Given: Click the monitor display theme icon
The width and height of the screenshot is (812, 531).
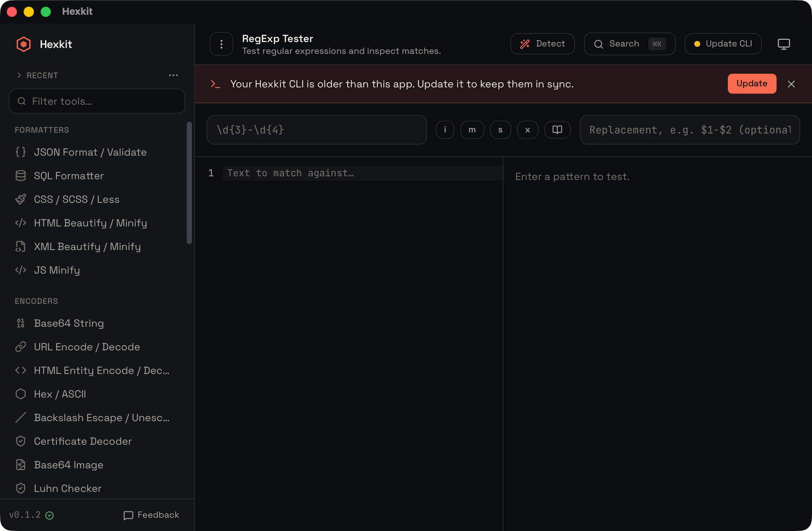Looking at the screenshot, I should click(x=784, y=44).
